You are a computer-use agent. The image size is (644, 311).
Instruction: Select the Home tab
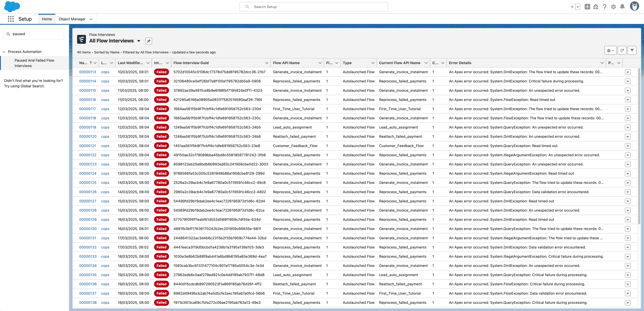pyautogui.click(x=47, y=19)
